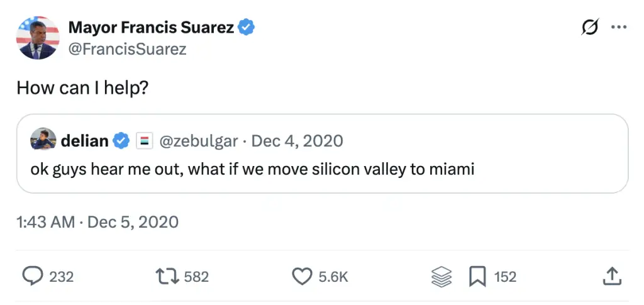Screen dimensions: 644x305
Task: Open the @FrancisSuarez handle link
Action: [x=127, y=49]
